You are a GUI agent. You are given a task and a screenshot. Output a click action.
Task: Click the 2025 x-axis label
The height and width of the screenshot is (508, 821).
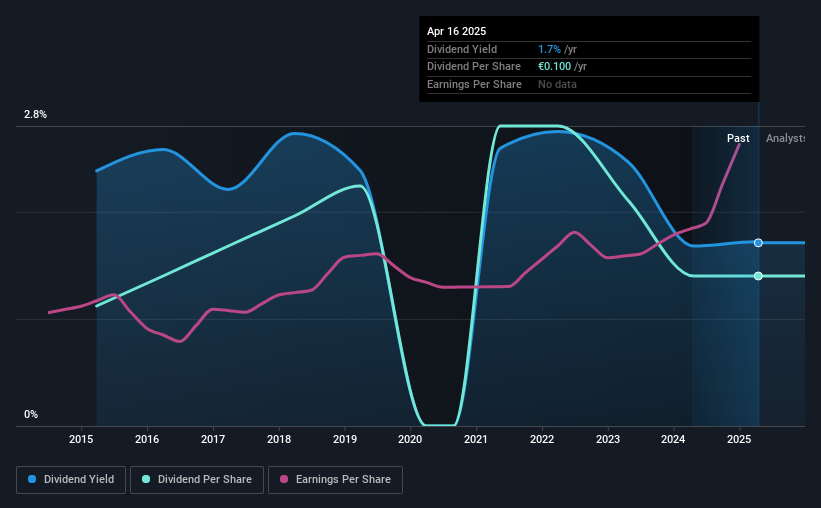(739, 439)
